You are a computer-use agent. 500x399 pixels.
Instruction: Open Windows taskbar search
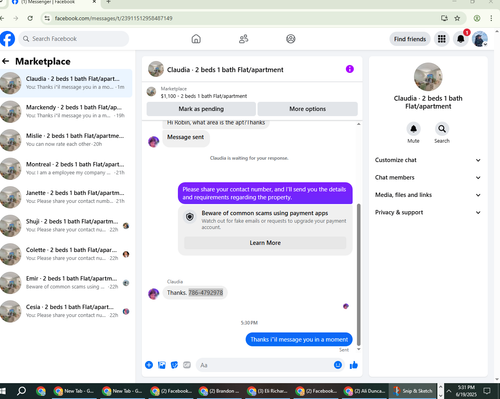21,391
